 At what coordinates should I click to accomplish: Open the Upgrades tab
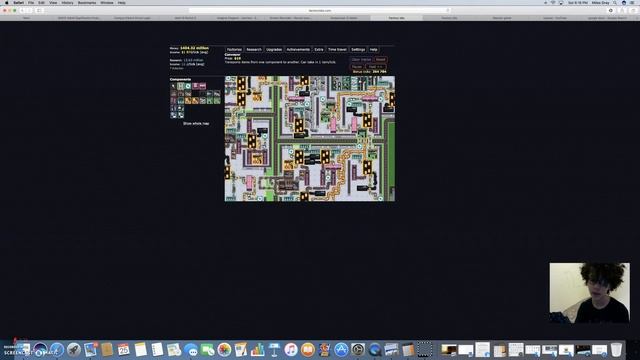click(274, 49)
